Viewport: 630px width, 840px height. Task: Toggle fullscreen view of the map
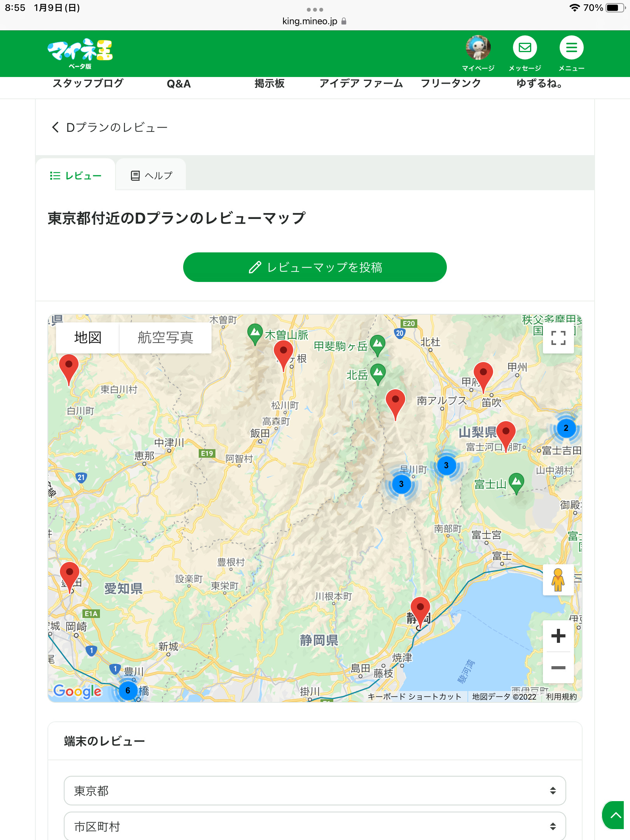click(558, 338)
